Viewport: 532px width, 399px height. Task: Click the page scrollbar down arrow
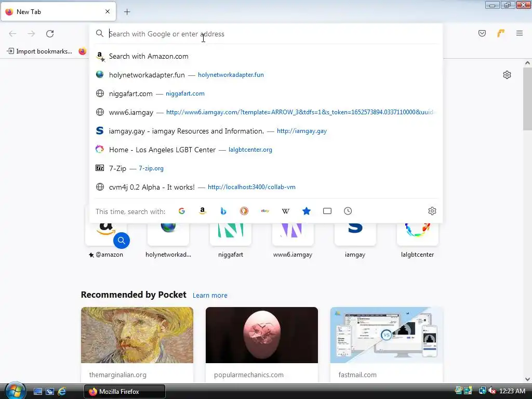click(x=527, y=379)
